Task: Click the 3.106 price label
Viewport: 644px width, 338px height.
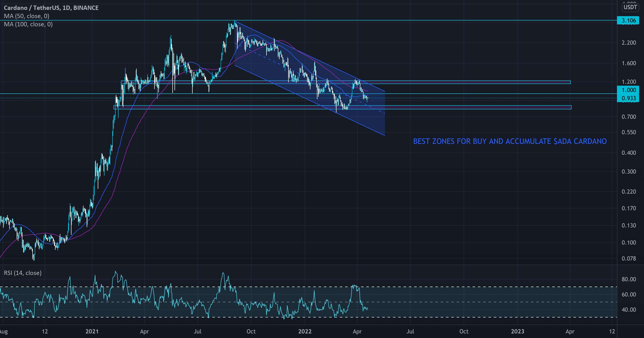Action: (628, 21)
